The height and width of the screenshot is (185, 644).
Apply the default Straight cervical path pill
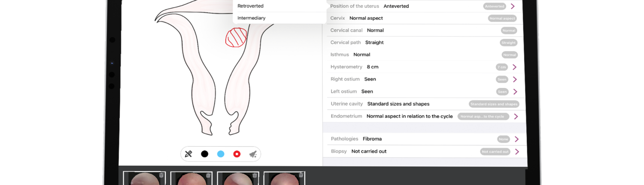click(508, 43)
